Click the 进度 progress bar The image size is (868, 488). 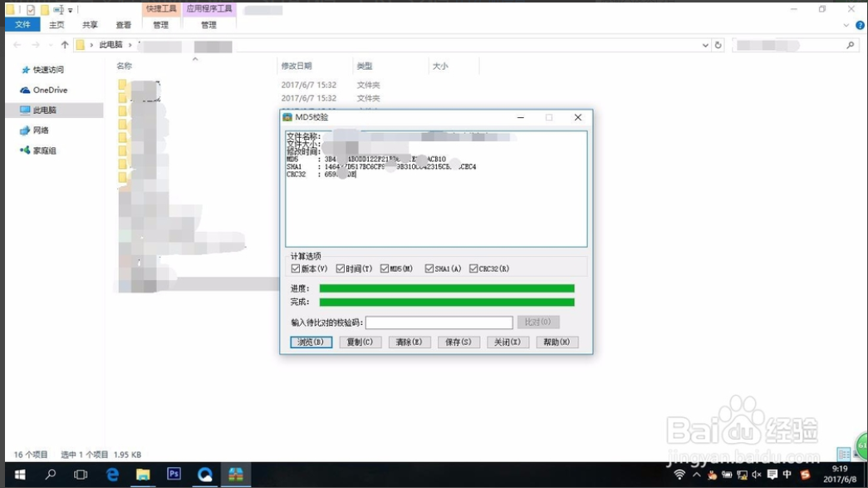[x=447, y=288]
